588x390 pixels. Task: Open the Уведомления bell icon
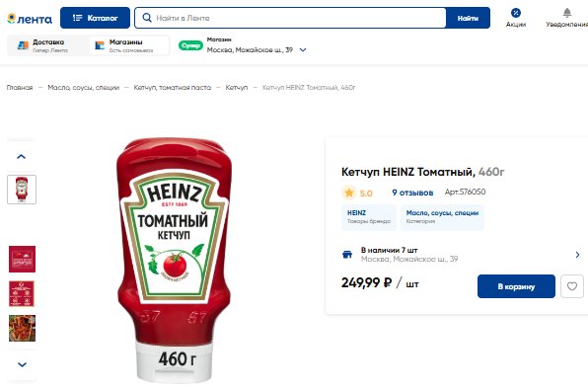567,13
